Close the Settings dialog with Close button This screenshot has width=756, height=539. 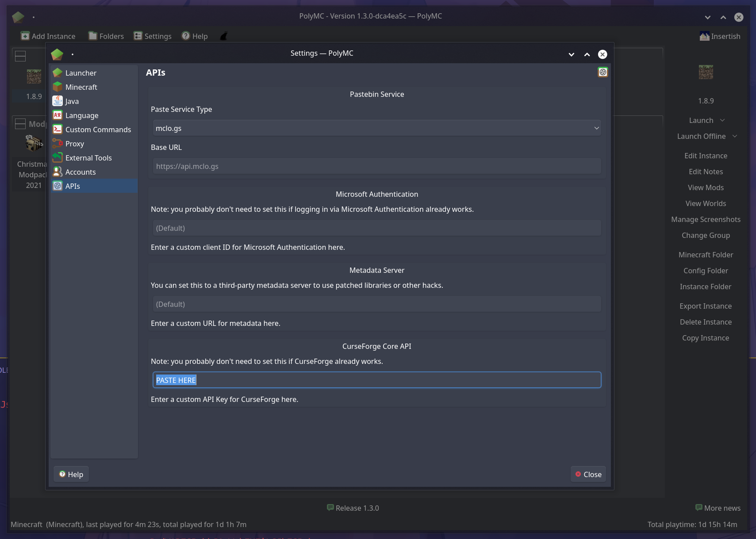pos(588,474)
